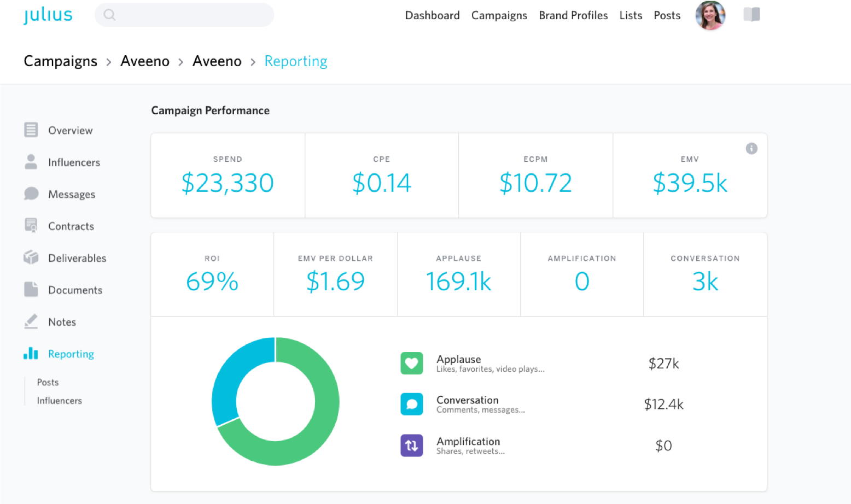This screenshot has width=851, height=504.
Task: Go to Brand Profiles
Action: [x=573, y=15]
